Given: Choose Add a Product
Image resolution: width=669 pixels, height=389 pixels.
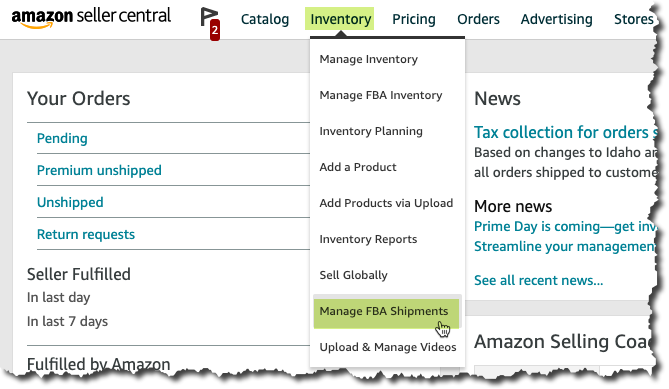Looking at the screenshot, I should point(358,167).
